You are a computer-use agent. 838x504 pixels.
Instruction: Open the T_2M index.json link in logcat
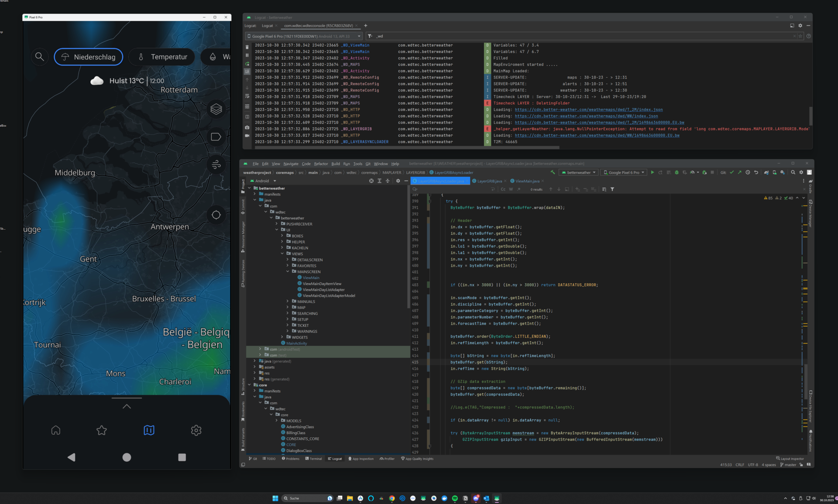point(588,110)
